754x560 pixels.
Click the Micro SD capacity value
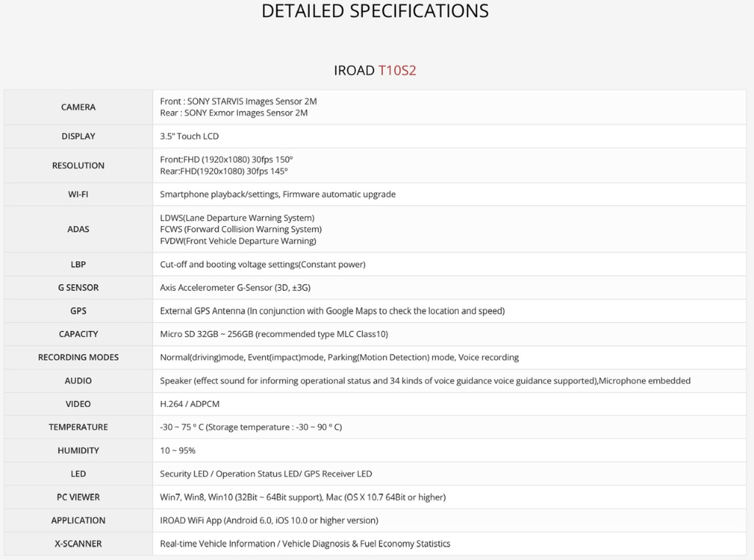[x=274, y=334]
